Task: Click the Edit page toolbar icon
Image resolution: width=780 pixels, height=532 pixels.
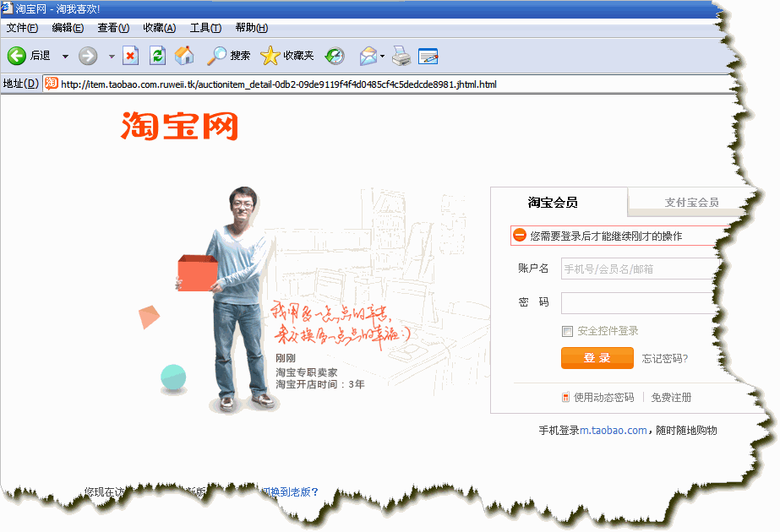Action: click(428, 57)
